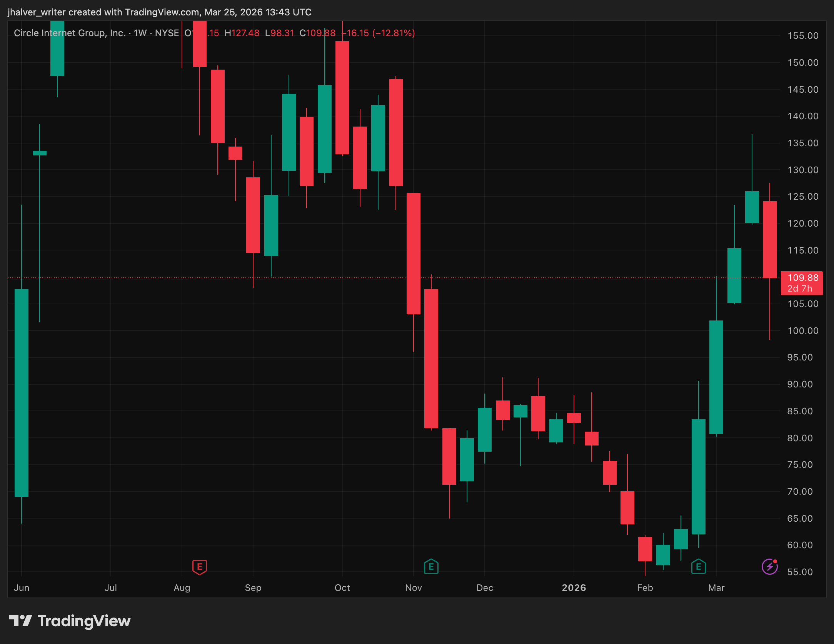Click the 100.00 price axis label

click(802, 331)
